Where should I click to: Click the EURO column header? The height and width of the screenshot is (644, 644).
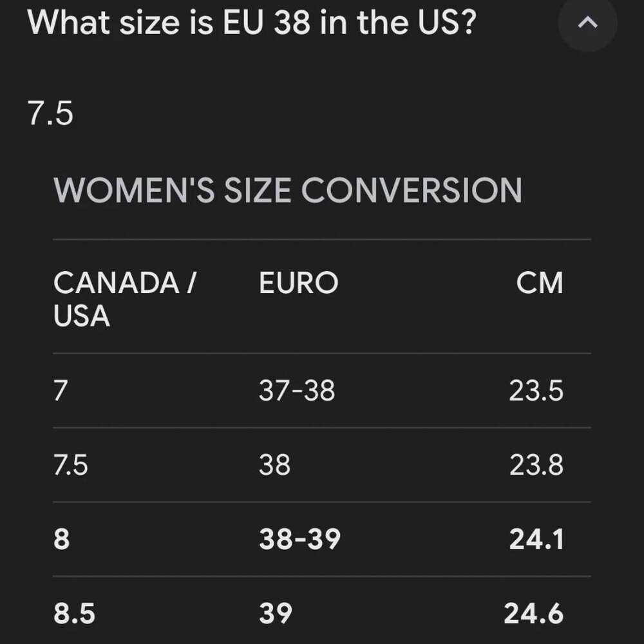click(x=299, y=283)
